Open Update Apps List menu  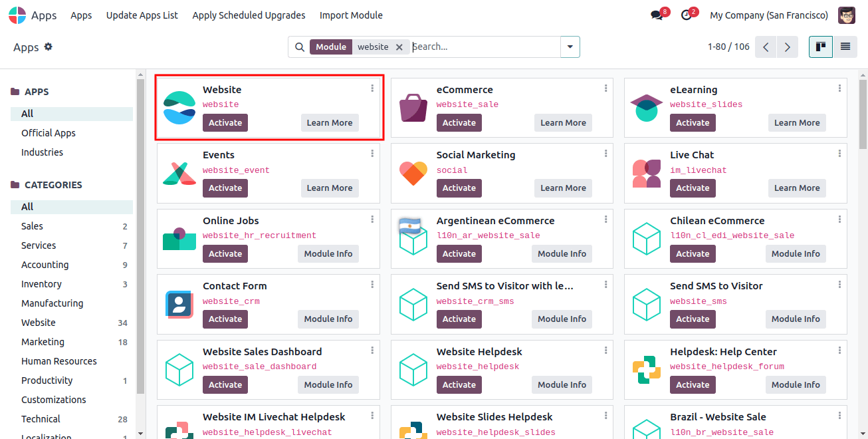click(142, 15)
